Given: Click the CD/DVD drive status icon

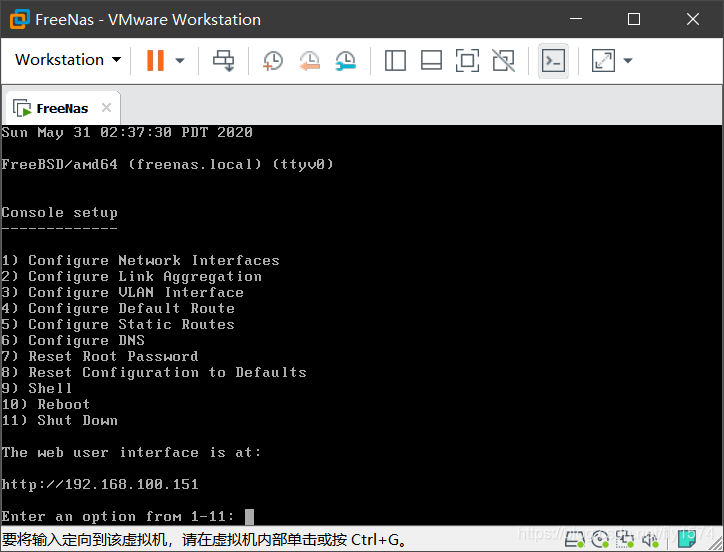Looking at the screenshot, I should click(600, 539).
